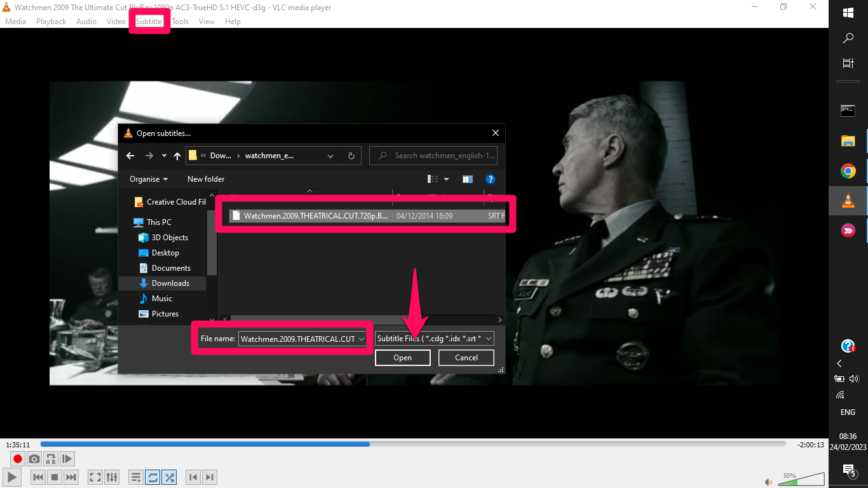Toggle loop repeat mode
868x488 pixels.
pos(153,477)
